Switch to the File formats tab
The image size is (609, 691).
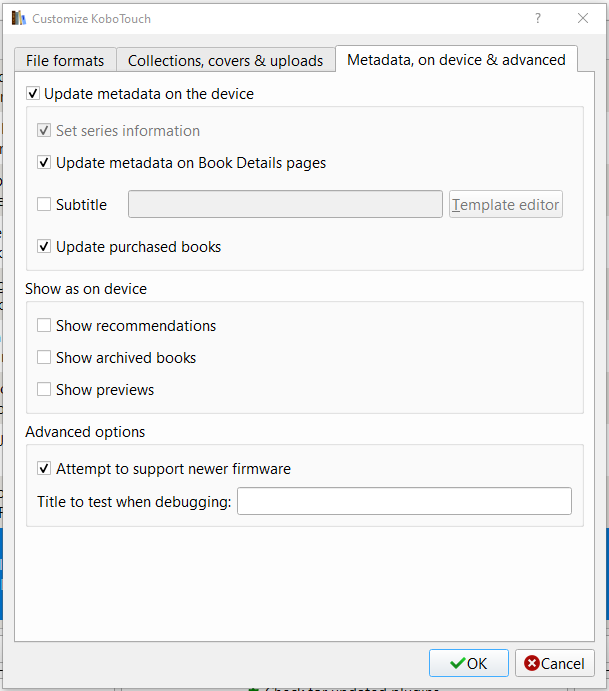coord(65,61)
